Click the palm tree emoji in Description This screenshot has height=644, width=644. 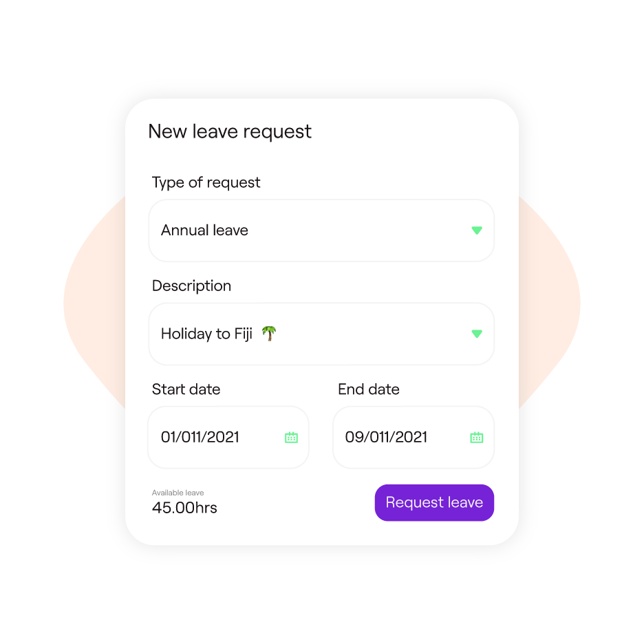[x=269, y=334]
